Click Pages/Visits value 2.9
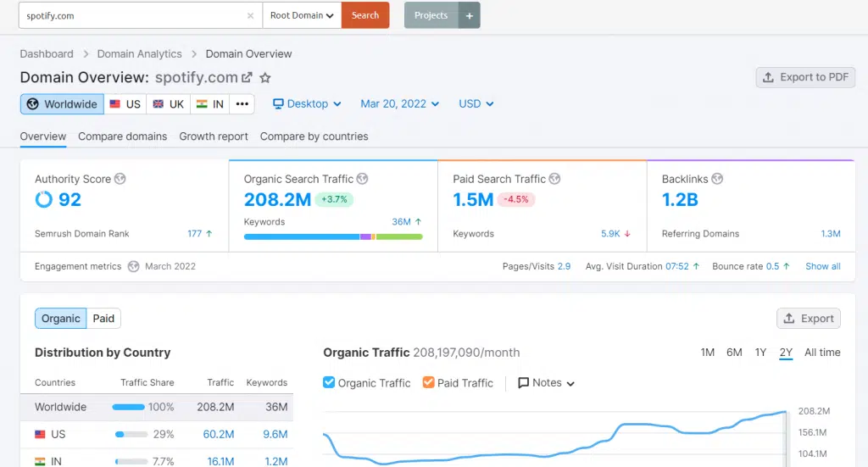Screen dimensions: 868x467 tap(564, 266)
